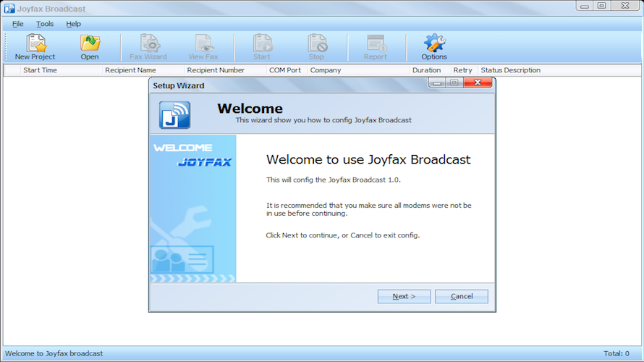
Task: Open the File menu
Action: click(x=17, y=24)
